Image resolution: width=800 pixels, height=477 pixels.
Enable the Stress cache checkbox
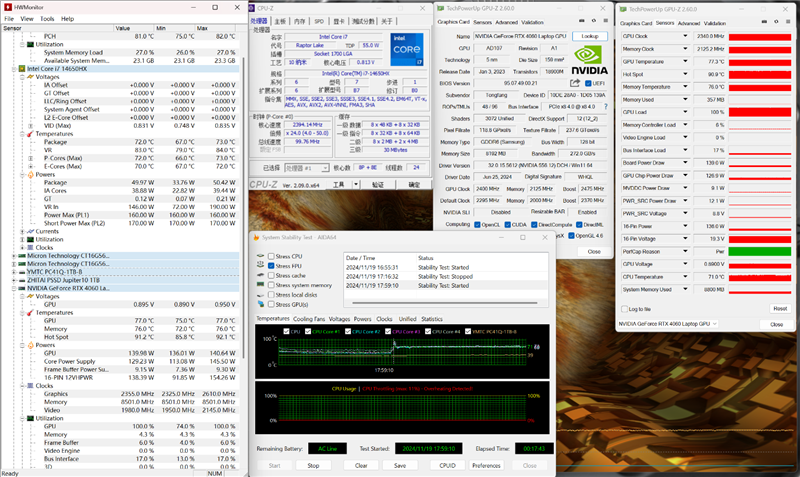click(271, 275)
